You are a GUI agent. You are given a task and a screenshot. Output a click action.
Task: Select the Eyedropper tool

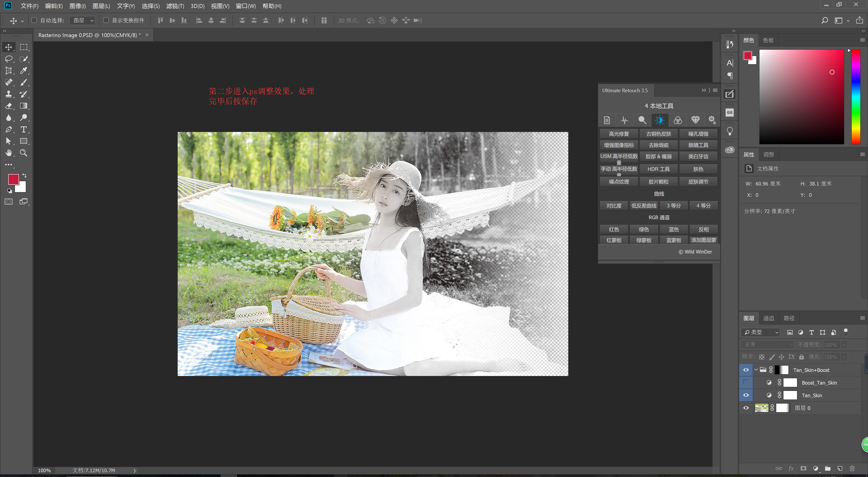pos(24,70)
